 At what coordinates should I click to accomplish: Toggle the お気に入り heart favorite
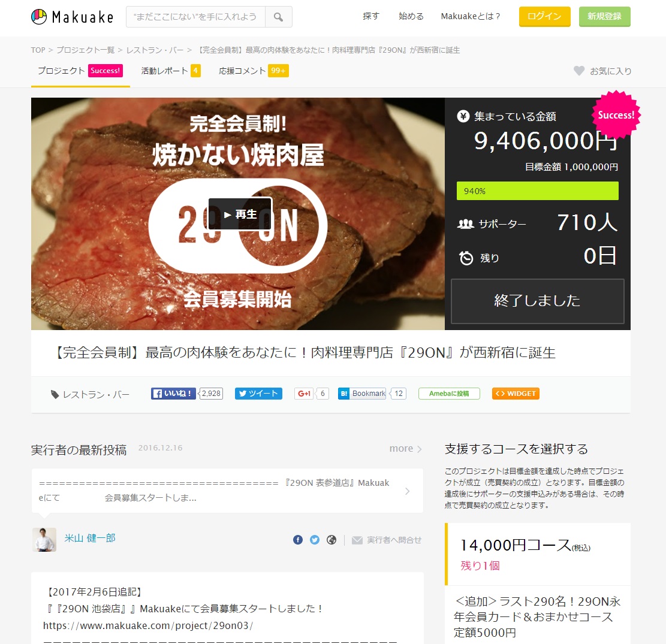pyautogui.click(x=602, y=71)
